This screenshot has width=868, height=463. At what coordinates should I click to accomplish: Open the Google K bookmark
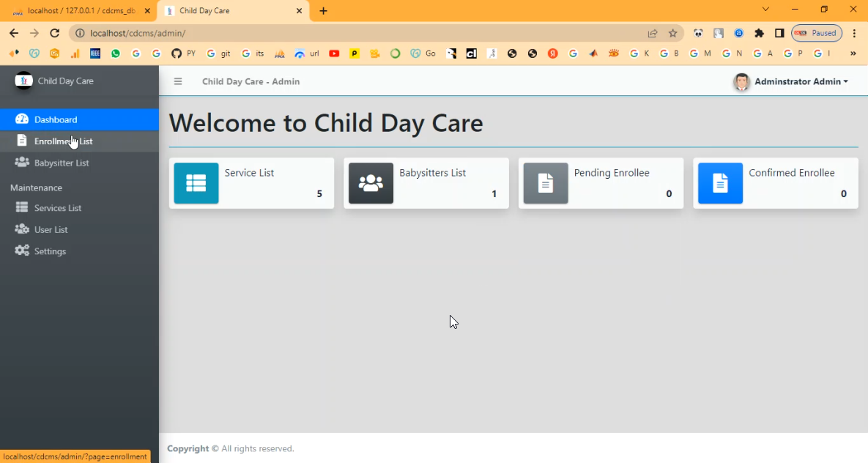click(640, 53)
